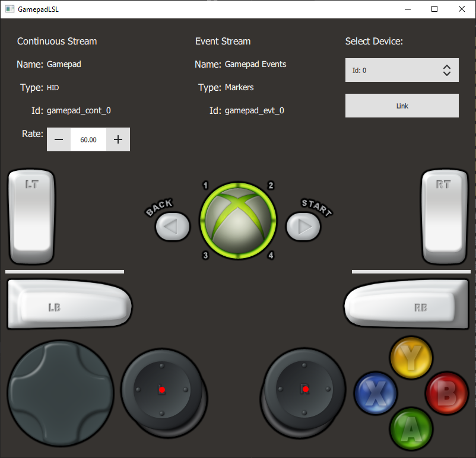Click the right thumbstick
This screenshot has width=476, height=458.
[303, 393]
